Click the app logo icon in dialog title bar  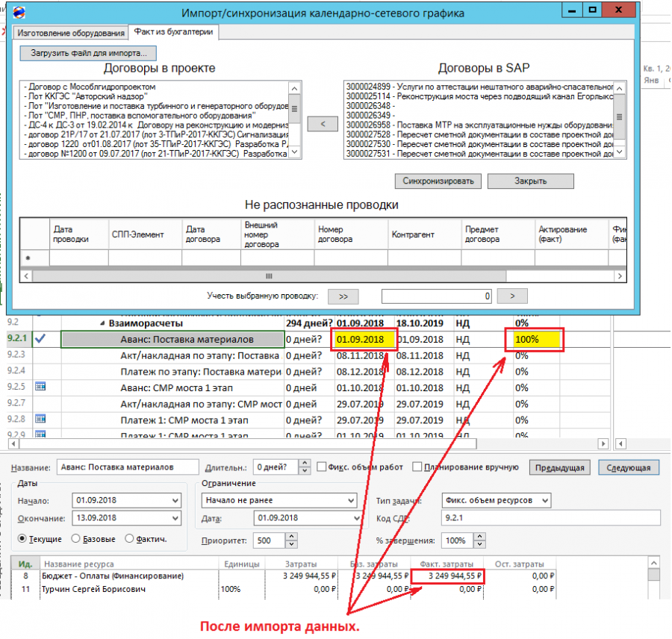[x=19, y=13]
